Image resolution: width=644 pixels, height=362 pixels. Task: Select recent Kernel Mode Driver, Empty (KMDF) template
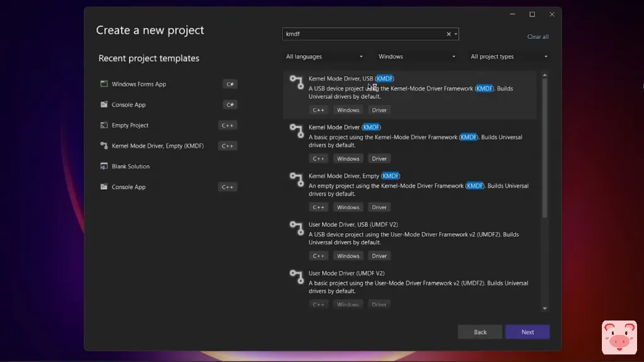[x=157, y=146]
